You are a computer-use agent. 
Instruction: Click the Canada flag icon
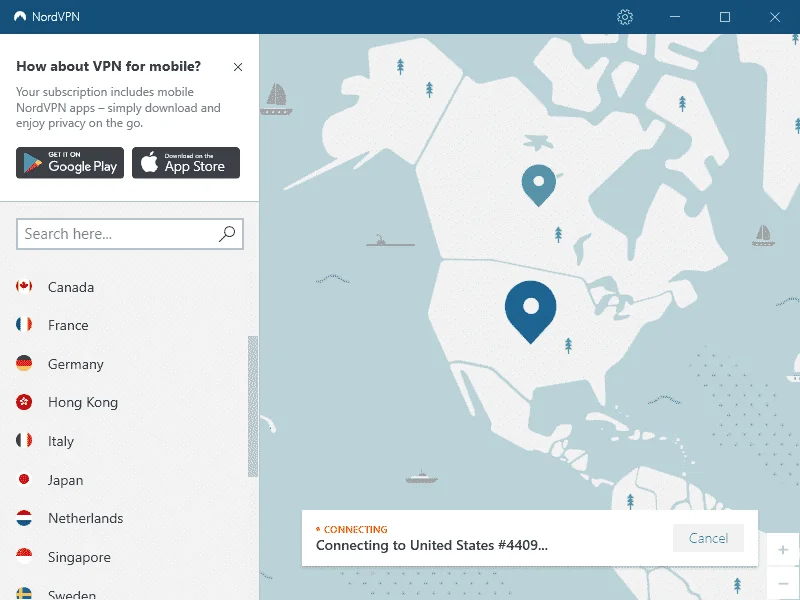coord(24,286)
